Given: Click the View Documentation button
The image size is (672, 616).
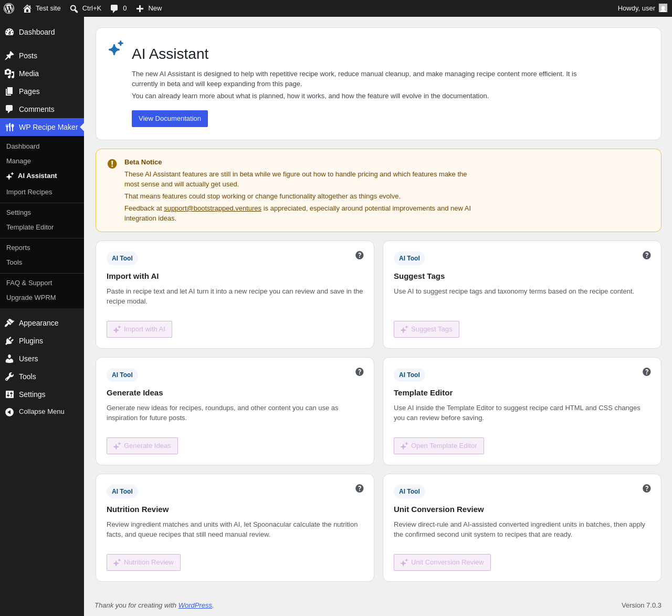Looking at the screenshot, I should (170, 119).
